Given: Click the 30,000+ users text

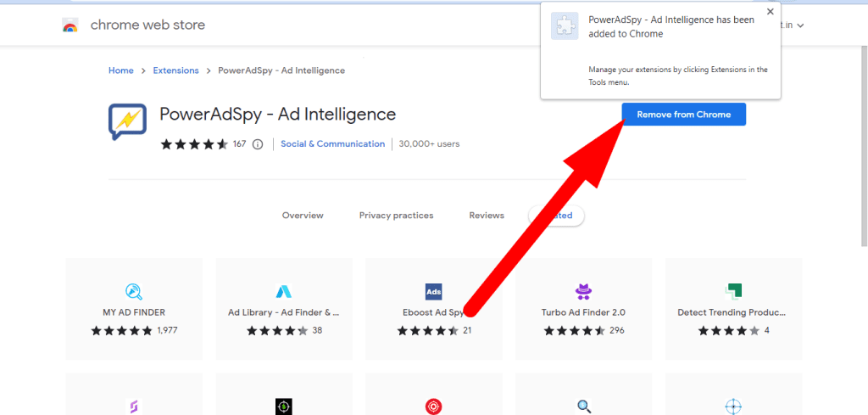Looking at the screenshot, I should 429,144.
